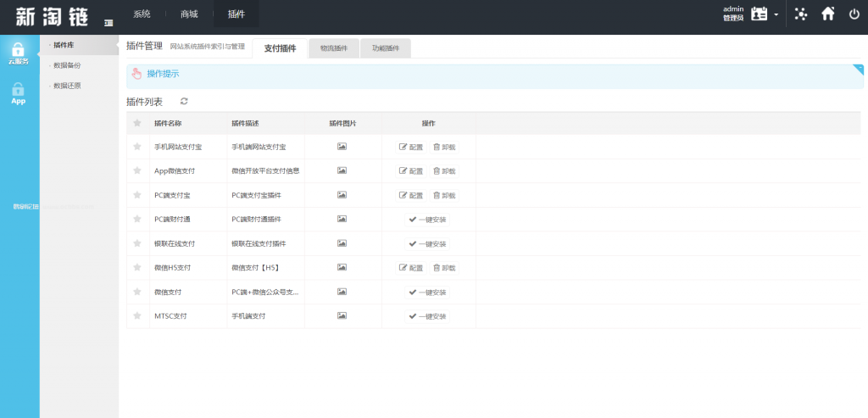Open the 系统 top menu
868x418 pixels.
(x=142, y=14)
